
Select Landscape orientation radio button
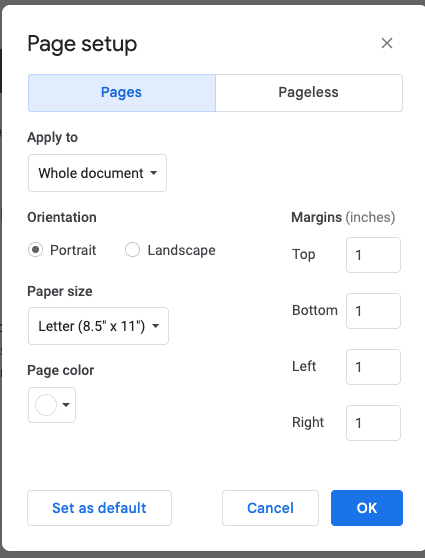click(132, 250)
